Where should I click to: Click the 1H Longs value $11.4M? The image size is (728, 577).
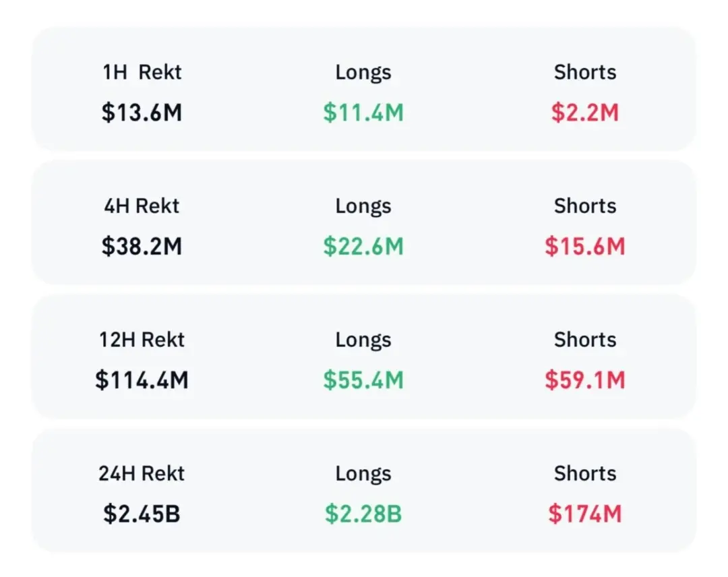[363, 113]
